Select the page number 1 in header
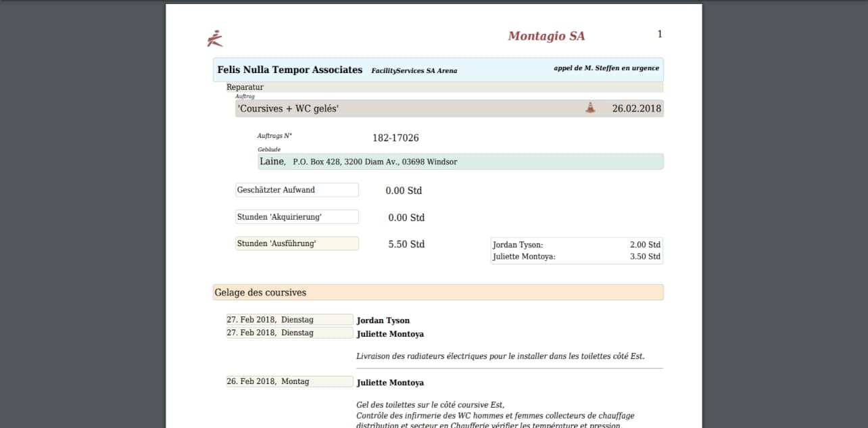The height and width of the screenshot is (428, 868). point(659,34)
